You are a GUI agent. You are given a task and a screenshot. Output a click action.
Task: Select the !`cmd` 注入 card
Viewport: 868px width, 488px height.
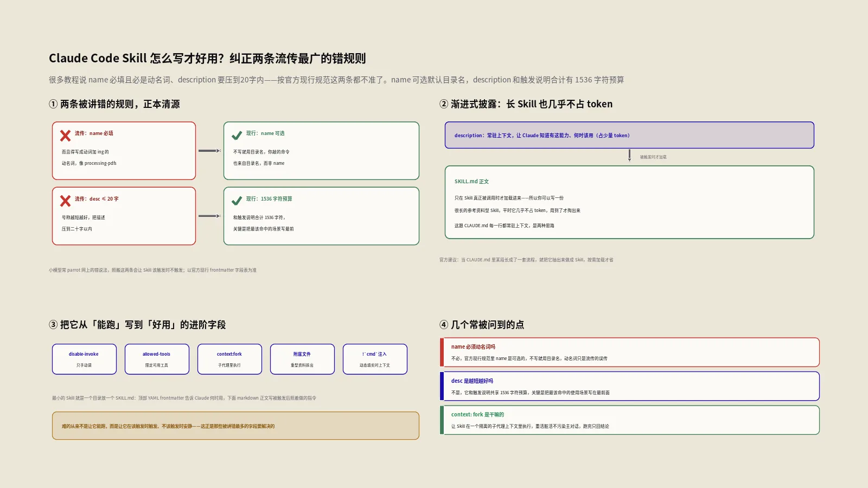pyautogui.click(x=375, y=359)
